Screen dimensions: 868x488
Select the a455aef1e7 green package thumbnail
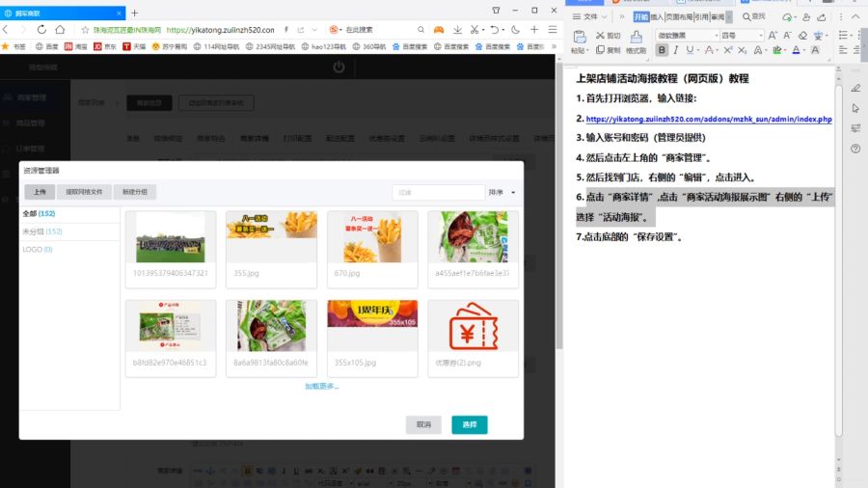[x=474, y=249]
